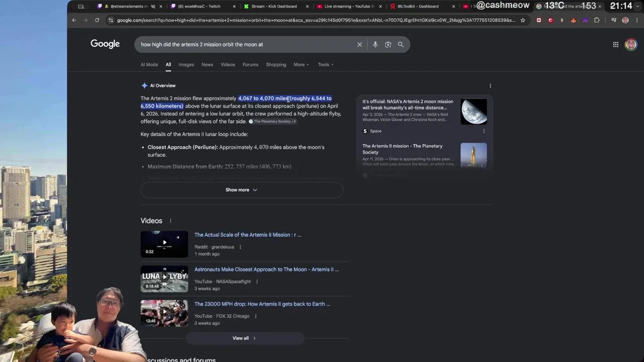
Task: Expand AI Overview with Show more
Action: 242,190
